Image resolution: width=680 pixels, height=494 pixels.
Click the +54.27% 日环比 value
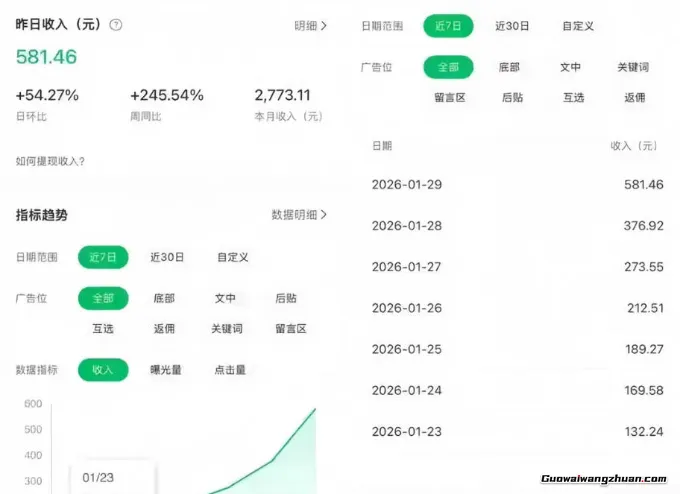(47, 95)
